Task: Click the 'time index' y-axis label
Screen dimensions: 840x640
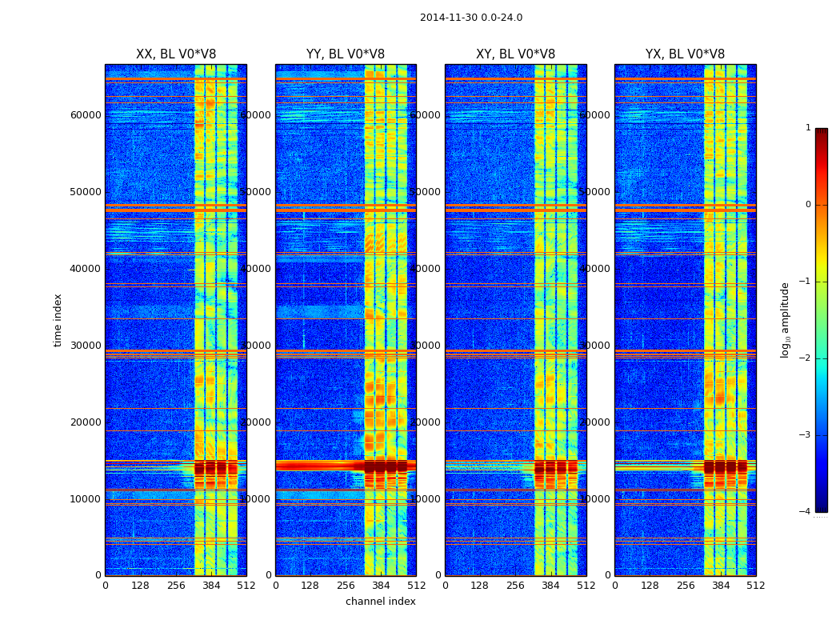Action: point(58,320)
